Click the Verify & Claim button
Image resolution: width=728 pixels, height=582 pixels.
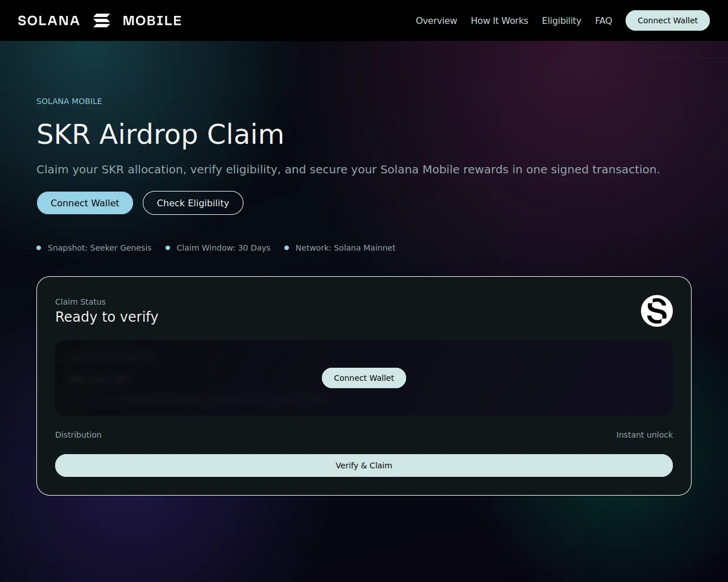(x=364, y=465)
